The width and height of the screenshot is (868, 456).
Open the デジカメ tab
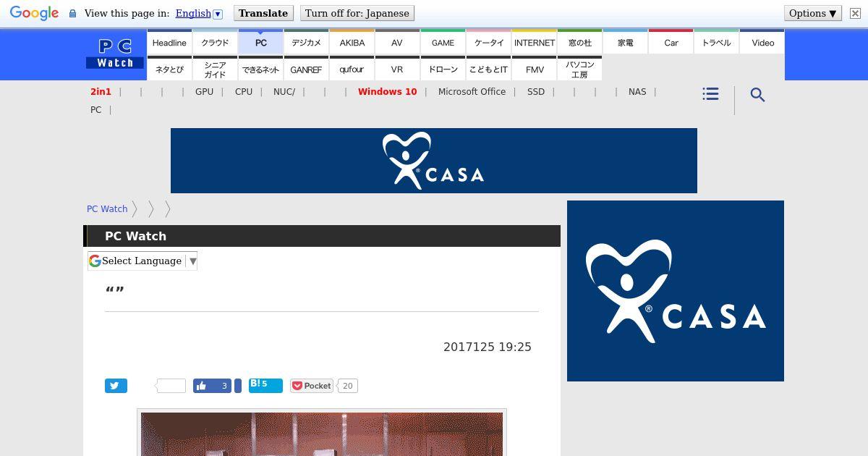click(x=307, y=42)
